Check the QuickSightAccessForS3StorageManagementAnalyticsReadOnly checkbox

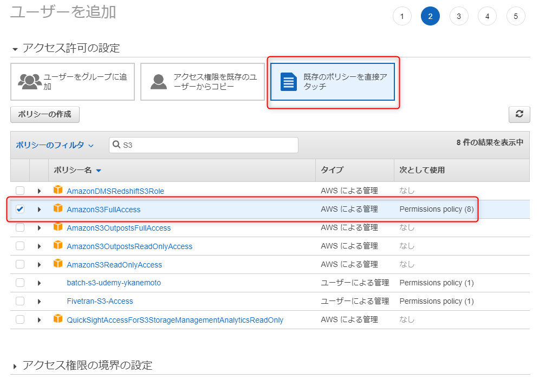(20, 319)
